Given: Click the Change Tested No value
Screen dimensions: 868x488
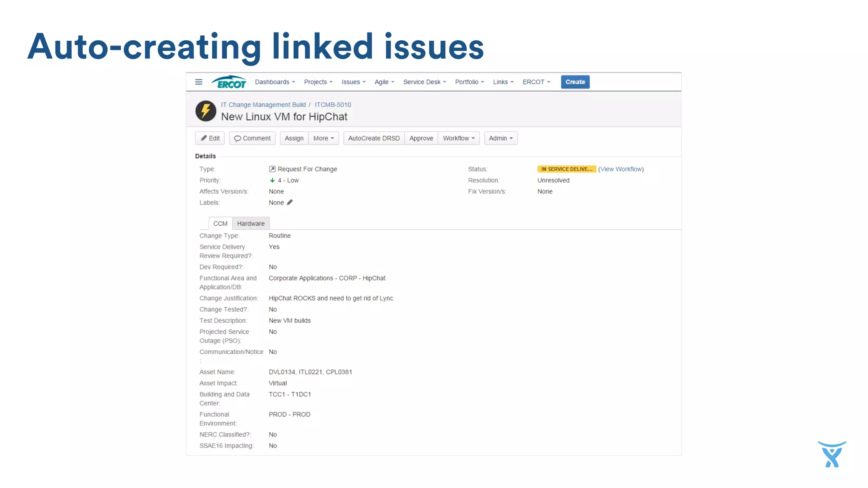Looking at the screenshot, I should 273,309.
